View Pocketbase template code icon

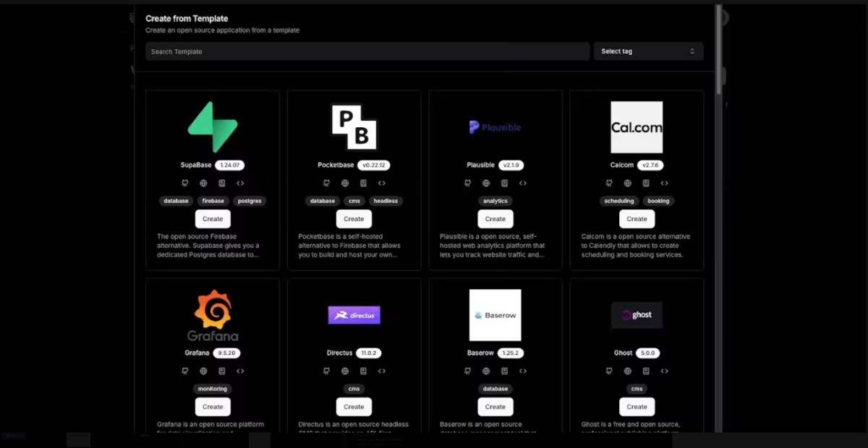coord(382,184)
